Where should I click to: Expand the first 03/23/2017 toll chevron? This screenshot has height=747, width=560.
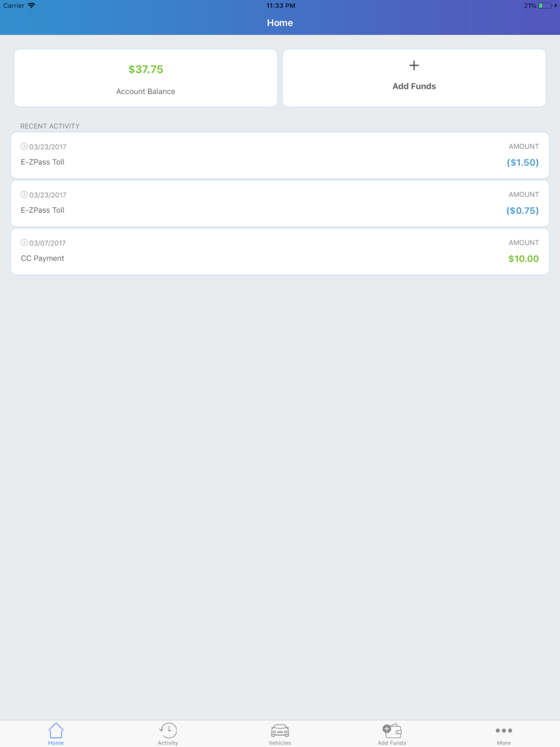point(24,146)
